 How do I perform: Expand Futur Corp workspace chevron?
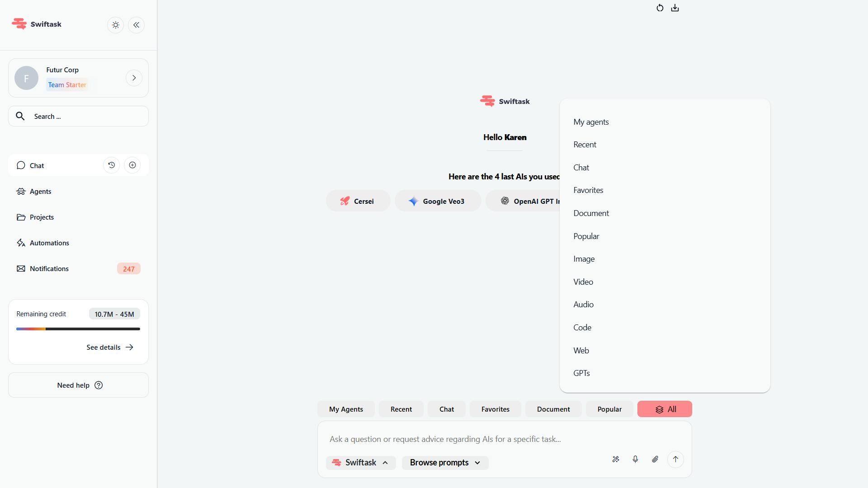[x=134, y=78]
